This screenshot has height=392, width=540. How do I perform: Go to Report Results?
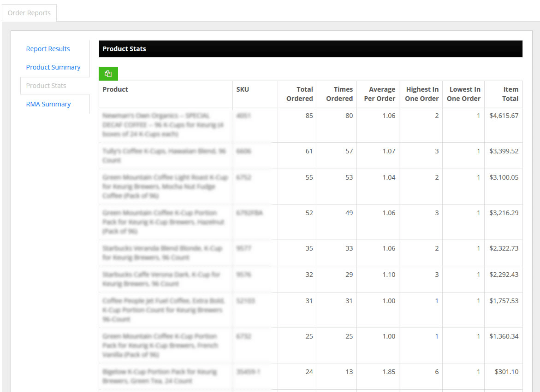pyautogui.click(x=48, y=49)
